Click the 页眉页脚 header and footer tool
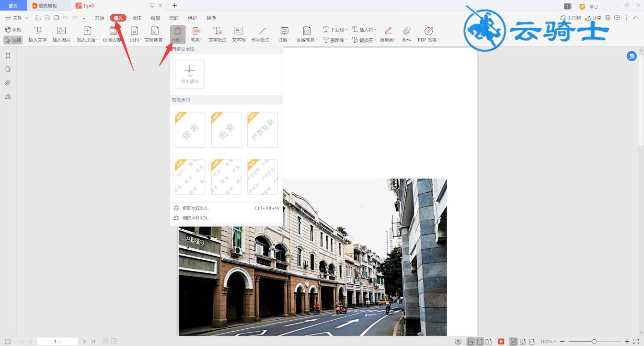Screen dimensions: 644x346 pyautogui.click(x=112, y=34)
